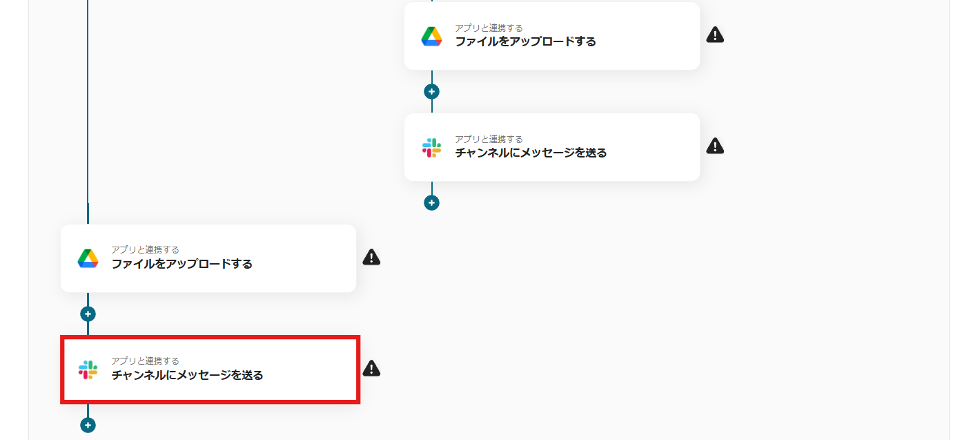Add a step below right-branch チャンネルにメッセージを送る card
The image size is (980, 440).
click(x=431, y=202)
